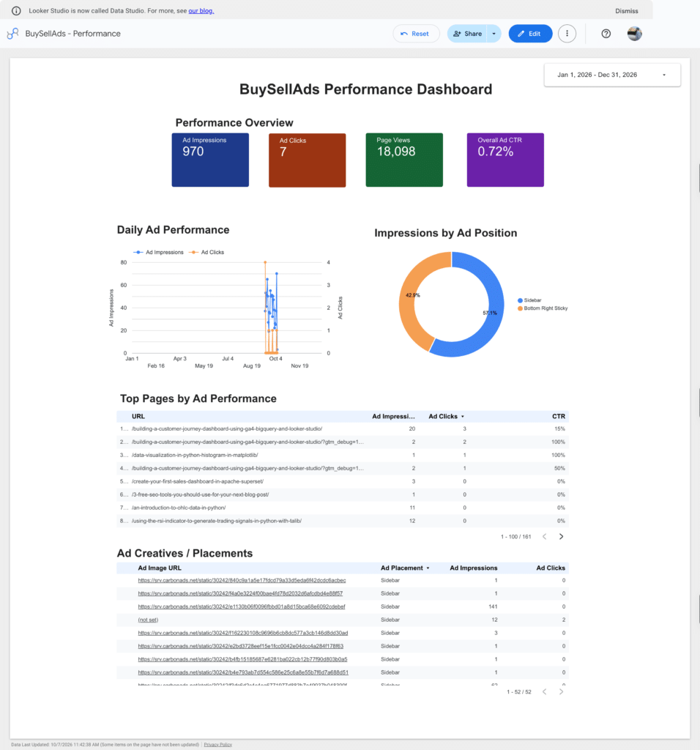
Task: Click row 1 building-a-customer-journey-dashboard URL
Action: [x=227, y=428]
